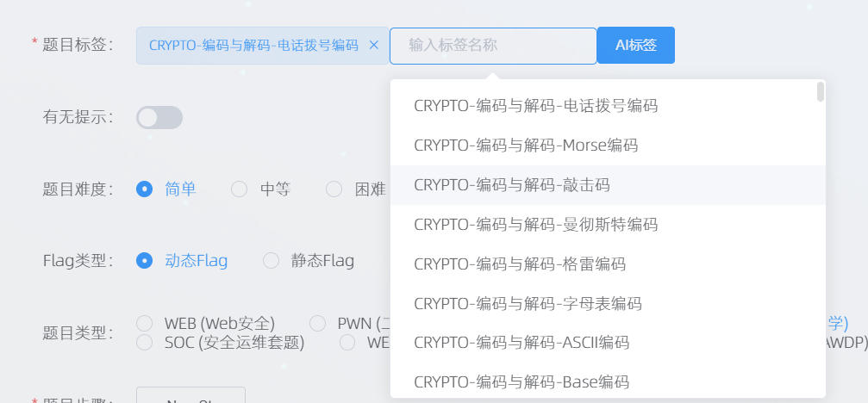Choose 动态Flag radio option

coord(145,260)
